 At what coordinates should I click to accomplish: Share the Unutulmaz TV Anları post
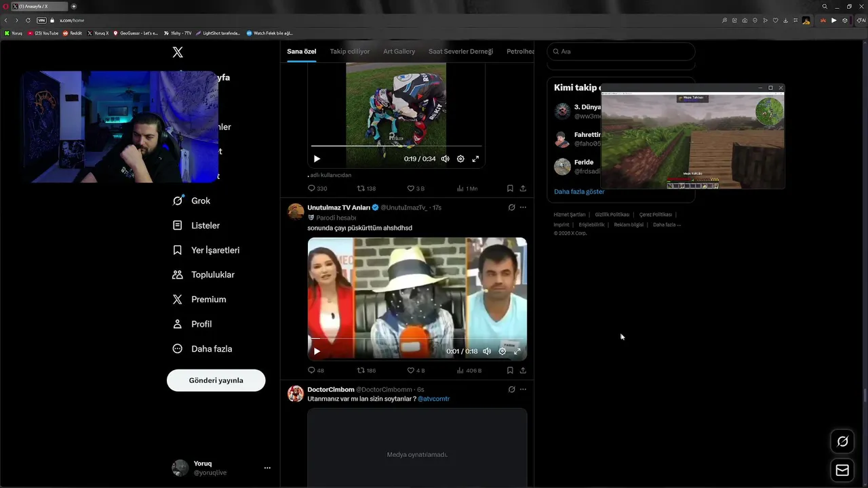click(x=523, y=370)
